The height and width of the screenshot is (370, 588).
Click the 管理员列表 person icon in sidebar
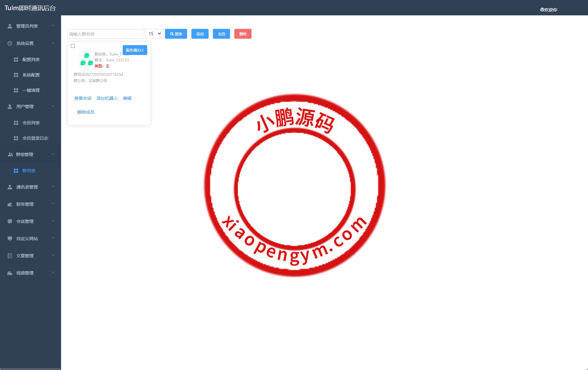point(10,26)
